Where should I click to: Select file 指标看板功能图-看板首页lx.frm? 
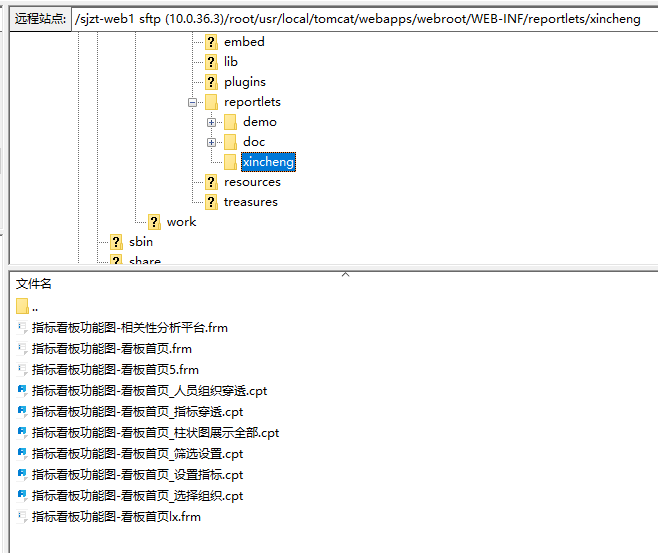coord(116,516)
